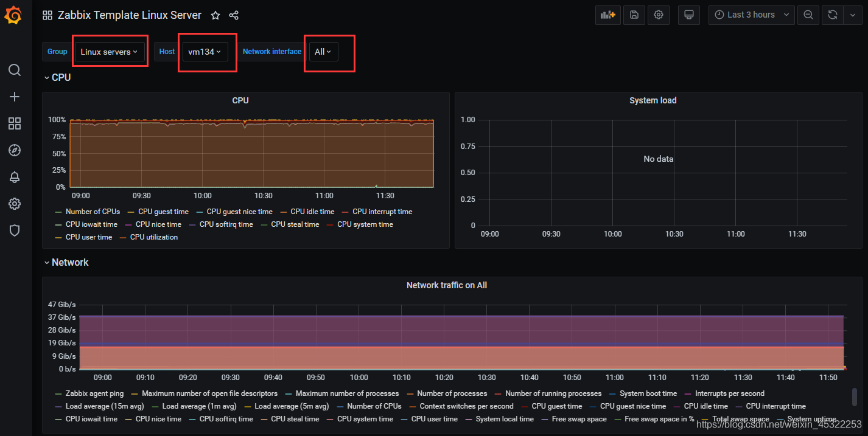Toggle Free swap space in % series
This screenshot has height=436, width=868.
pos(659,419)
